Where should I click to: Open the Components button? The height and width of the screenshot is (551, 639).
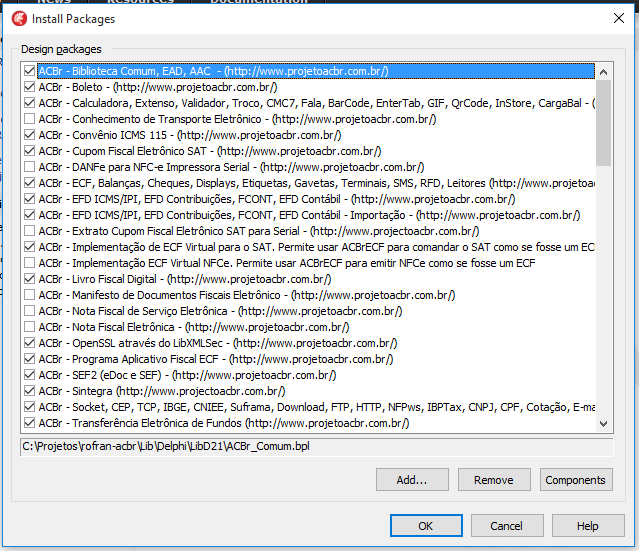tap(576, 480)
